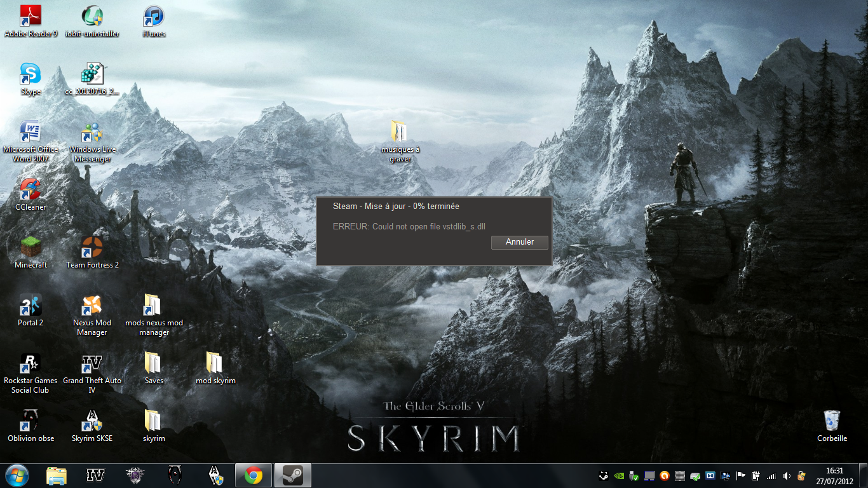The image size is (868, 488).
Task: Select the Team Fortress 2 desktop icon
Action: pos(92,252)
